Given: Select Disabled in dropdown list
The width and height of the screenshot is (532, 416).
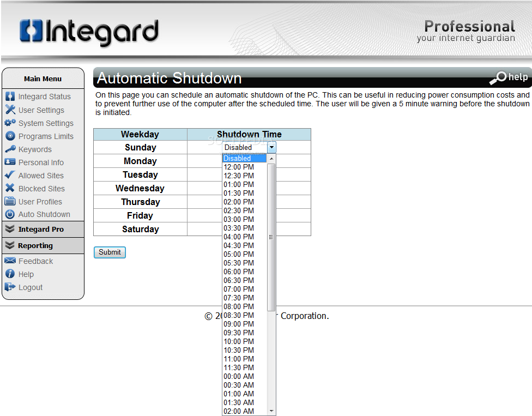Looking at the screenshot, I should click(244, 159).
